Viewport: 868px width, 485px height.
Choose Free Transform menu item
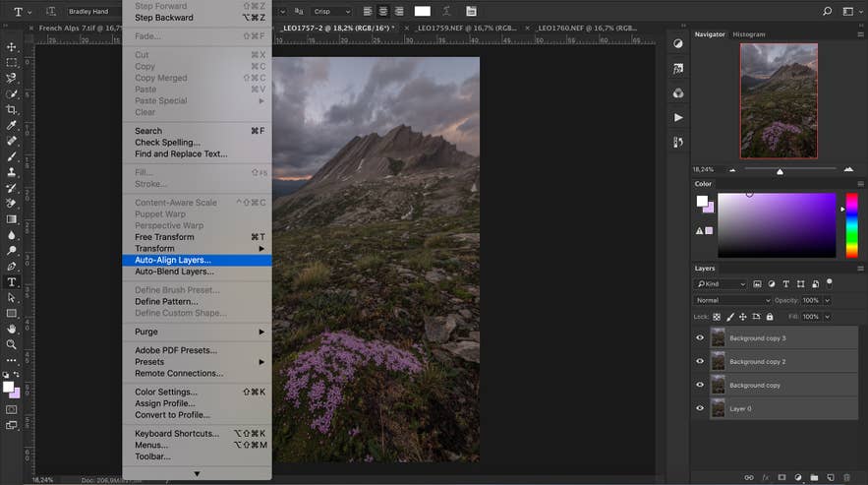click(x=197, y=237)
